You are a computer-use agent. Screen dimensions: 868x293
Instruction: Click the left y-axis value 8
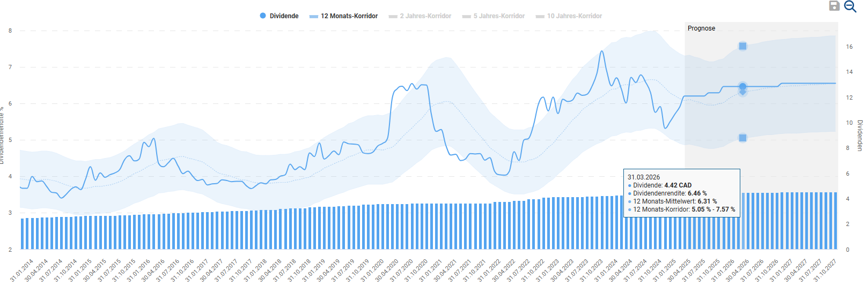coord(10,31)
